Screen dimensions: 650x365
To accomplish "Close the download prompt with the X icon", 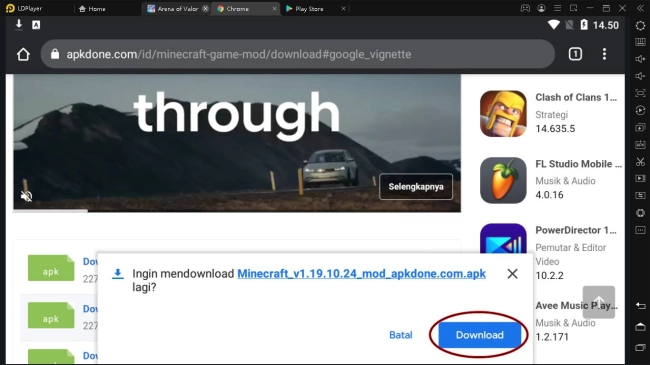I will [512, 274].
